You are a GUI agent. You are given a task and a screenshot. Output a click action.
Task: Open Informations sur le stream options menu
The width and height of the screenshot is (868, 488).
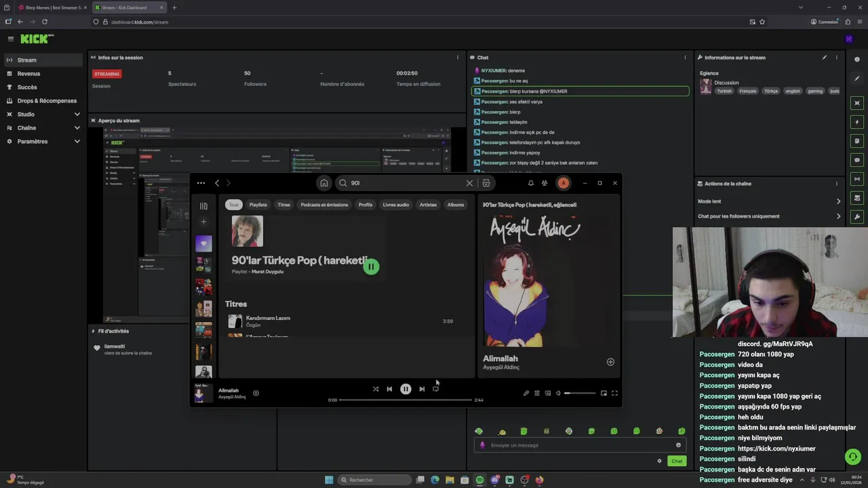click(x=837, y=58)
